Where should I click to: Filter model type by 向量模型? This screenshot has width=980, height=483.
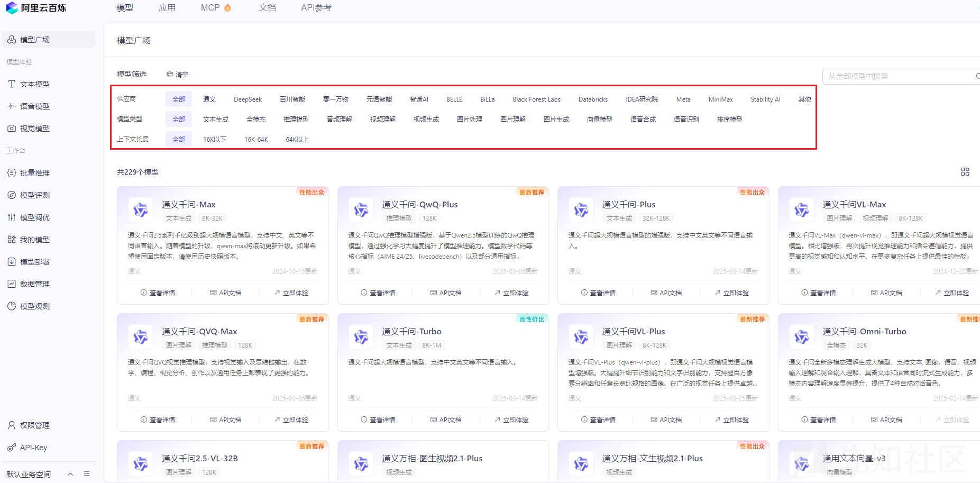tap(600, 120)
